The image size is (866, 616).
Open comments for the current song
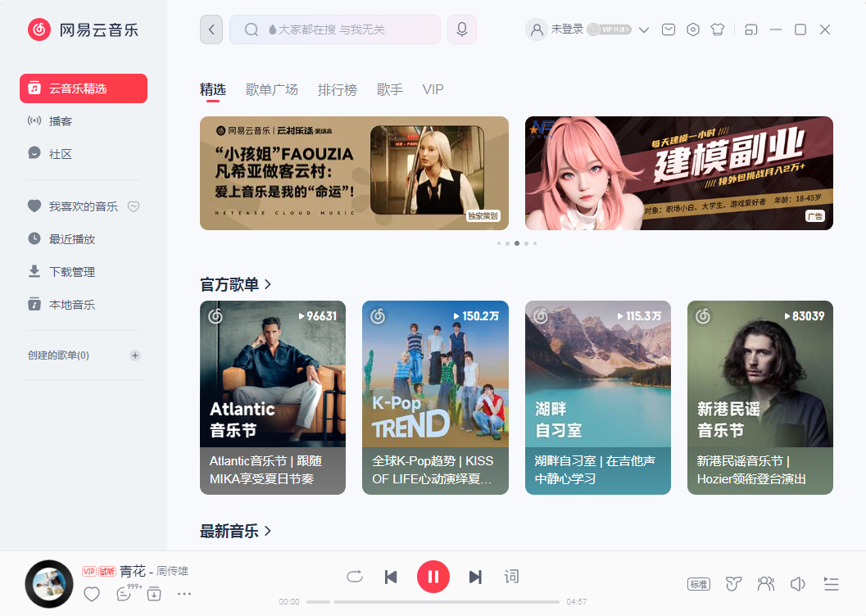124,595
